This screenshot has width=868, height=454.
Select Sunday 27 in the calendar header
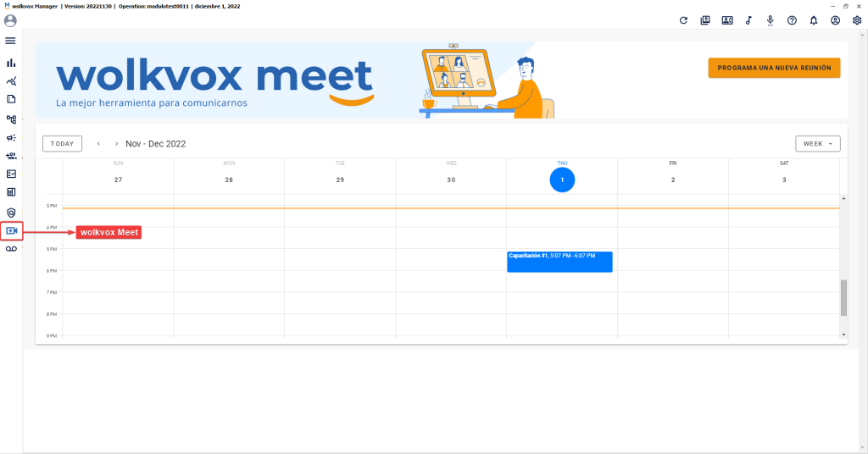[118, 180]
